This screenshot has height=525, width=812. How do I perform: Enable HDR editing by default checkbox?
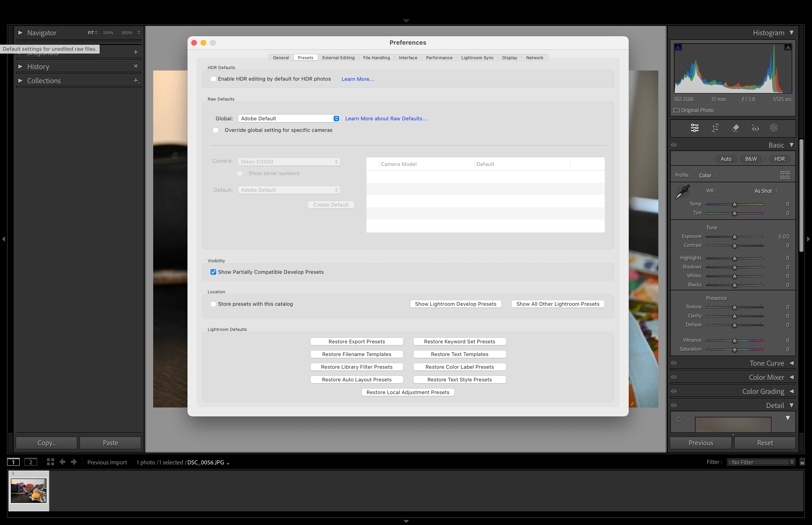(213, 79)
